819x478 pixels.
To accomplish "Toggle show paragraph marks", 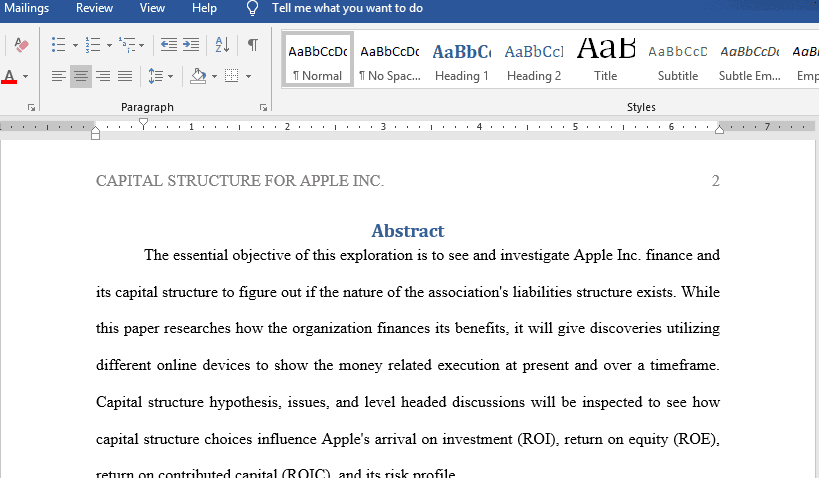I will (253, 45).
